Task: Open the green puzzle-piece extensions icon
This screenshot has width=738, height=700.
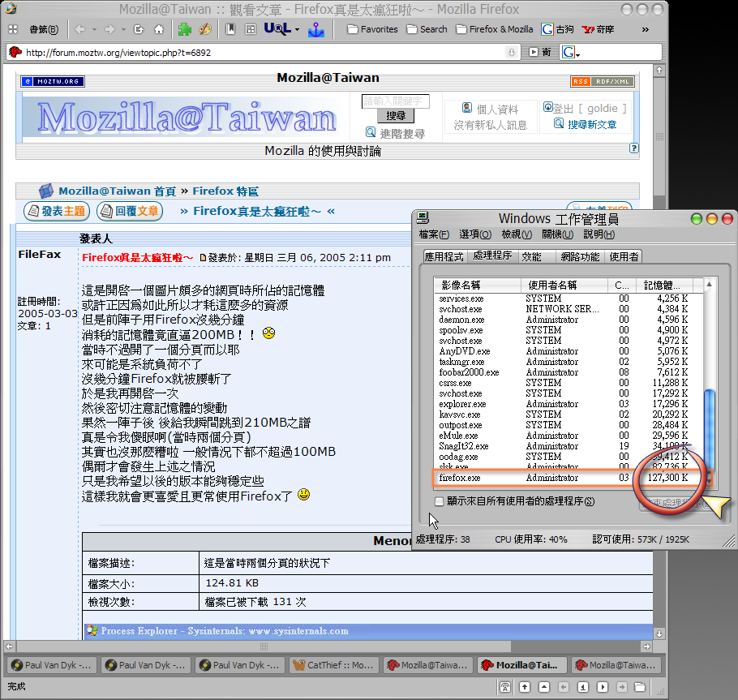Action: click(185, 30)
